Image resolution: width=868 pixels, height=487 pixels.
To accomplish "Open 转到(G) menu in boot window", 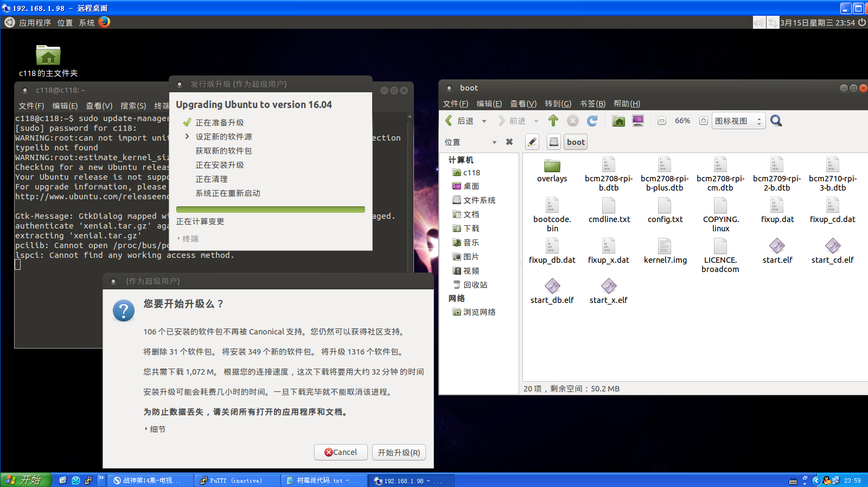I will click(x=558, y=104).
